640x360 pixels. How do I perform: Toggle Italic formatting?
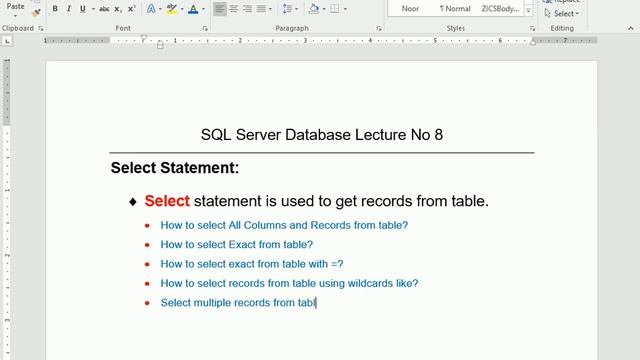[x=69, y=9]
